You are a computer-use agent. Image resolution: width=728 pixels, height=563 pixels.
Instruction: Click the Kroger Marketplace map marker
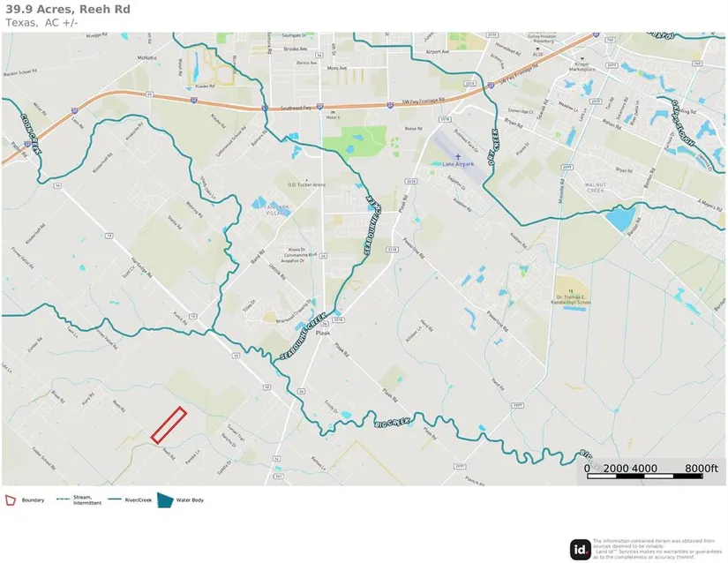point(582,56)
